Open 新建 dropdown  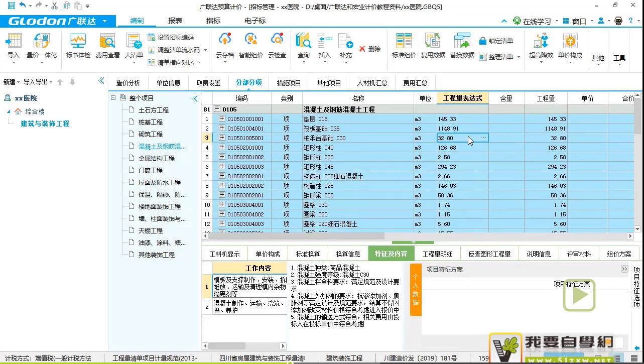point(11,82)
